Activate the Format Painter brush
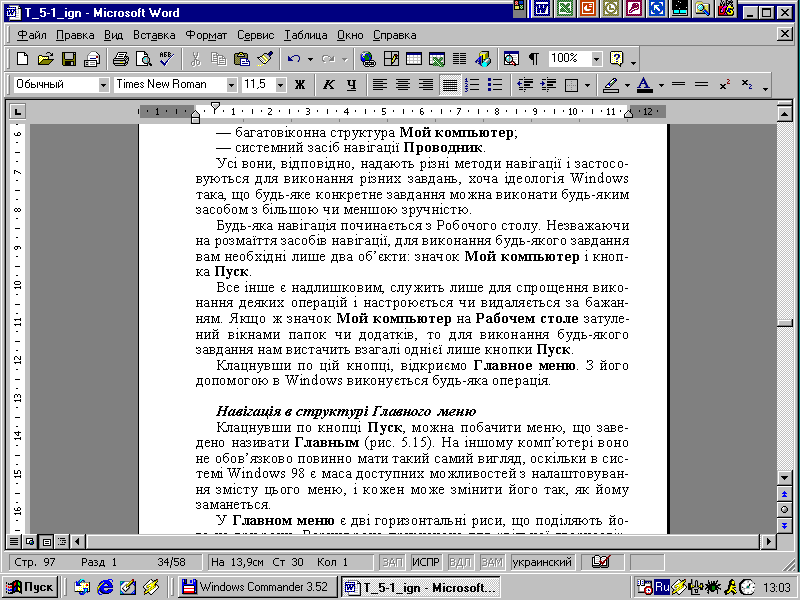Image resolution: width=800 pixels, height=600 pixels. [x=265, y=59]
